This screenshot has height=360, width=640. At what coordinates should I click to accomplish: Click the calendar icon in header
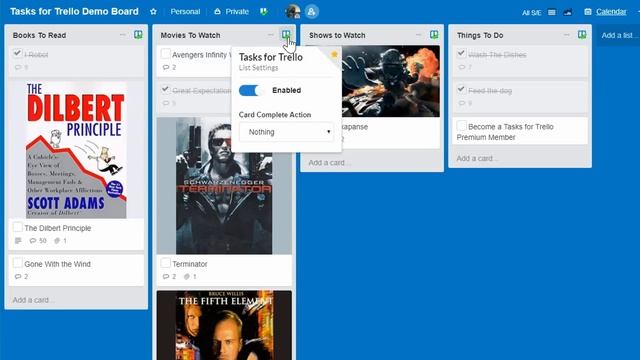[x=588, y=12]
